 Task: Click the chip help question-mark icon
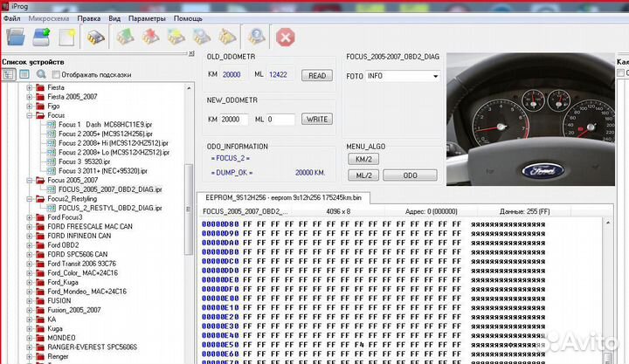256,37
